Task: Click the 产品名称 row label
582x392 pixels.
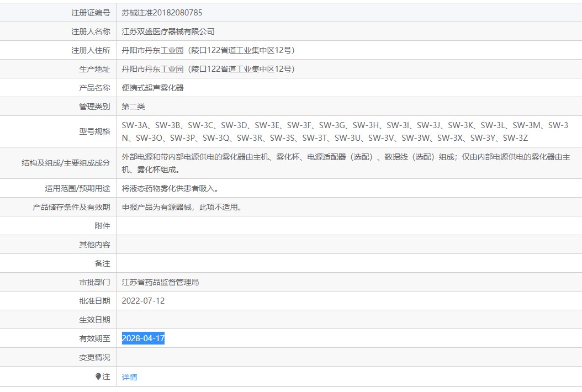Action: (x=94, y=88)
